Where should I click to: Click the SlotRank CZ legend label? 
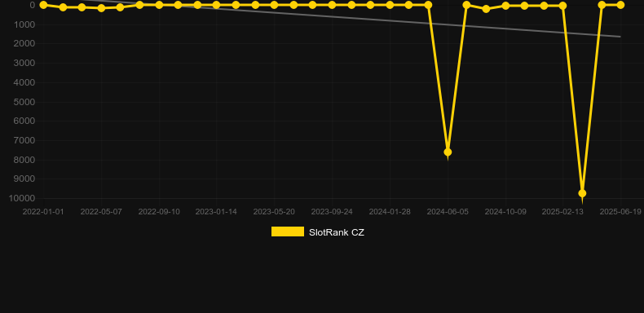(x=337, y=232)
